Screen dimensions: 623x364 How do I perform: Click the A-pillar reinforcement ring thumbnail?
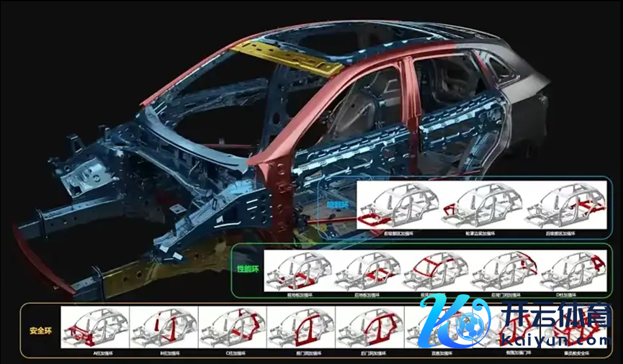click(x=94, y=328)
